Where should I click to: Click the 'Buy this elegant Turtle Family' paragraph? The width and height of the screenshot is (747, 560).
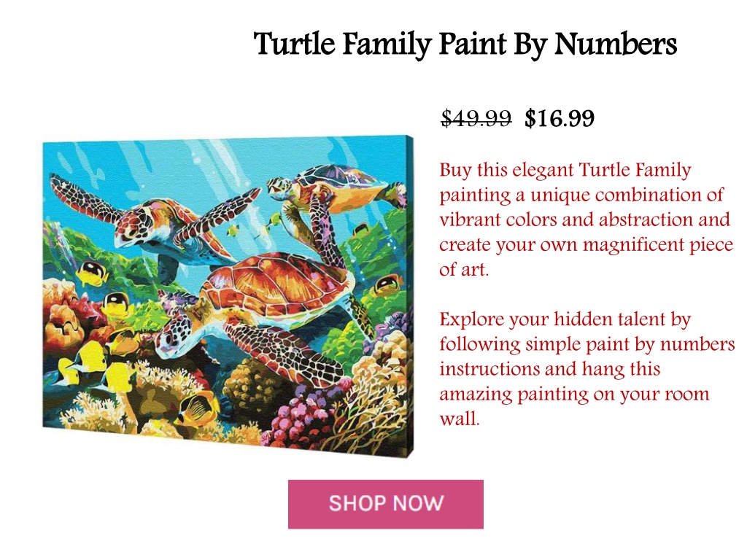pyautogui.click(x=586, y=219)
